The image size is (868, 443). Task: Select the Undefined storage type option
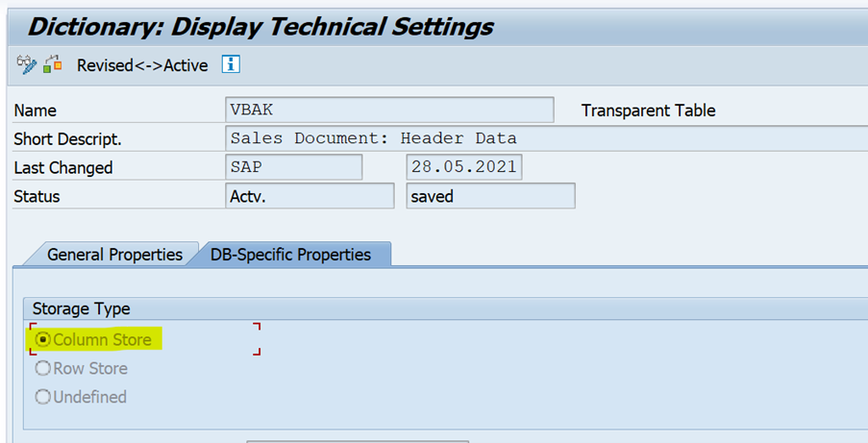point(42,397)
